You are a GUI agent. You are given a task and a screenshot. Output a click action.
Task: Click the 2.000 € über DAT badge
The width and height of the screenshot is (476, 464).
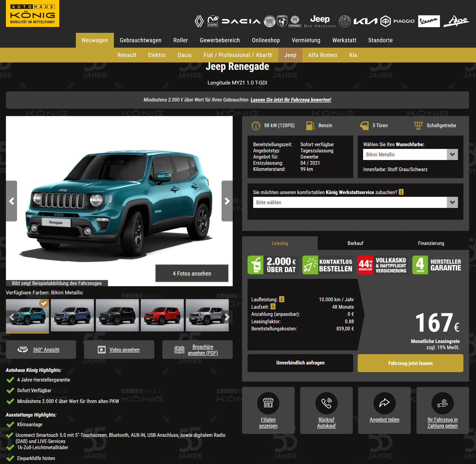click(x=273, y=265)
